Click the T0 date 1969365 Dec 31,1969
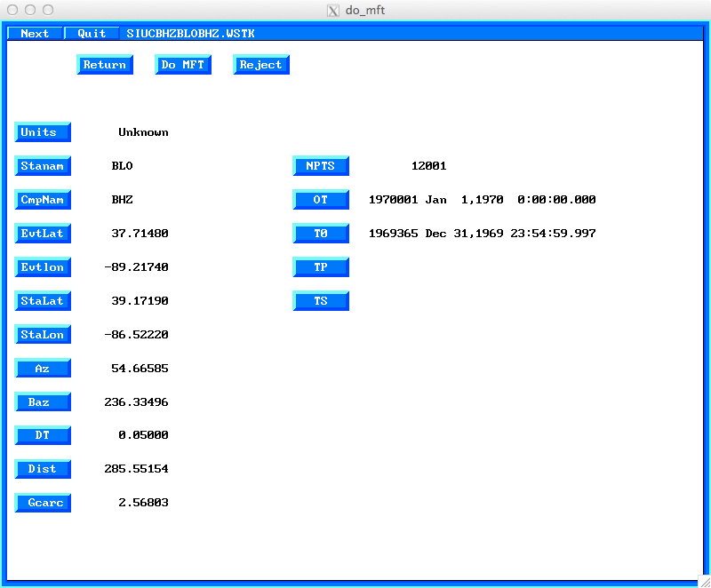 point(435,234)
